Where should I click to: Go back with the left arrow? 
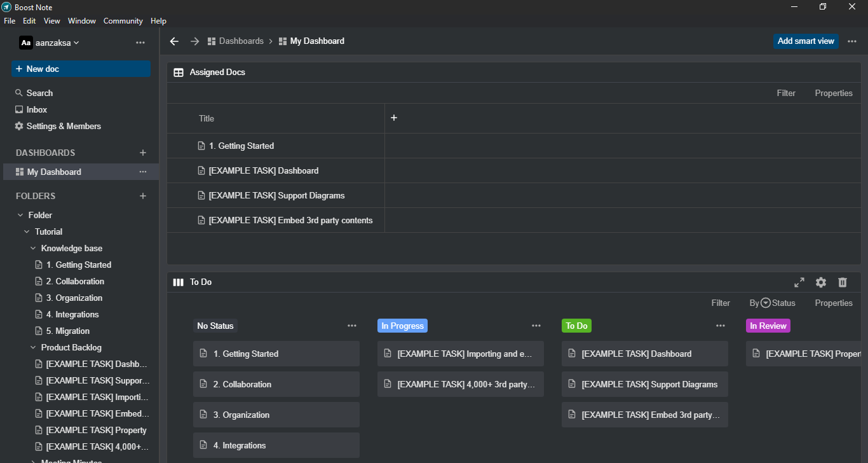tap(174, 41)
